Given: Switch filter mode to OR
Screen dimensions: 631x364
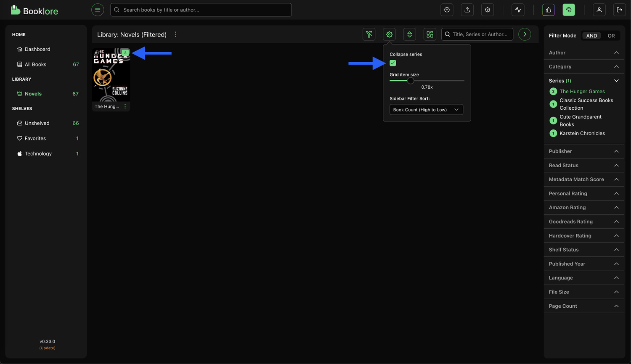Looking at the screenshot, I should 611,36.
